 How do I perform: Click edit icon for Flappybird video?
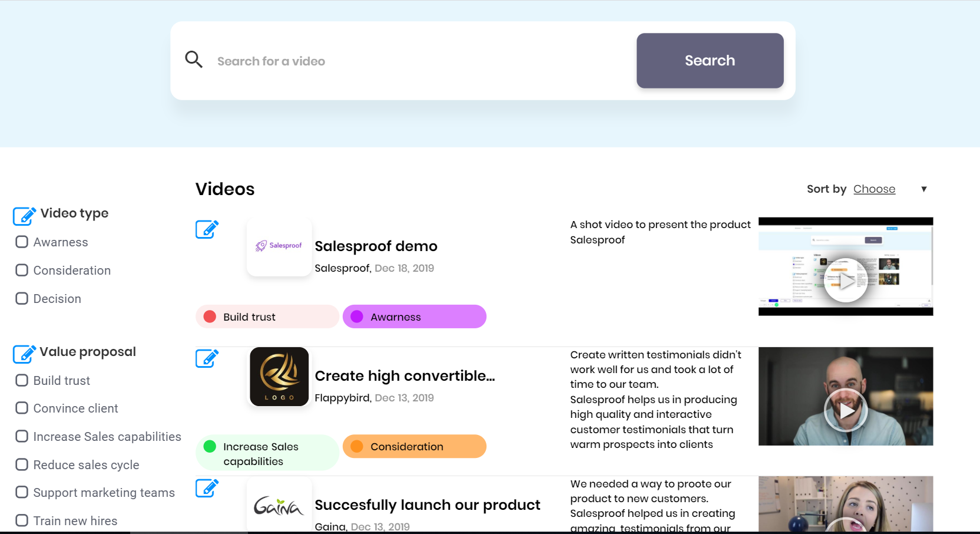[207, 358]
